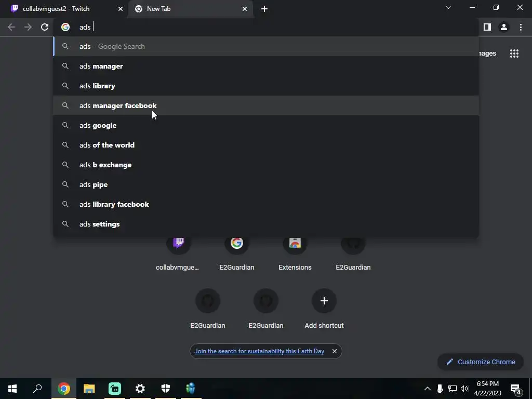The image size is (532, 399).
Task: Open a new browser tab with plus
Action: tap(264, 9)
